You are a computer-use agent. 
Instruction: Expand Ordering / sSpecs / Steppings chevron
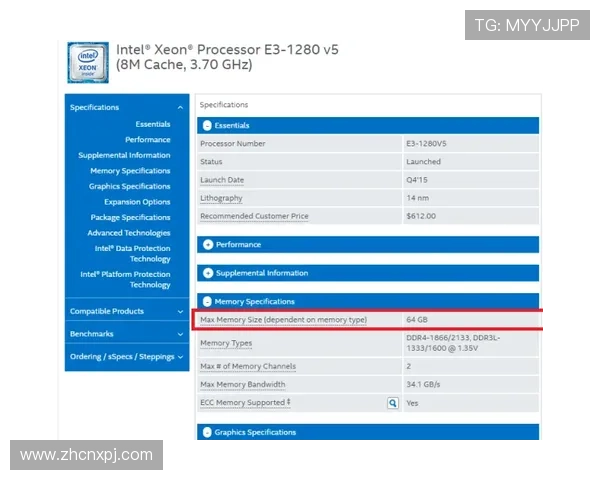click(x=180, y=357)
